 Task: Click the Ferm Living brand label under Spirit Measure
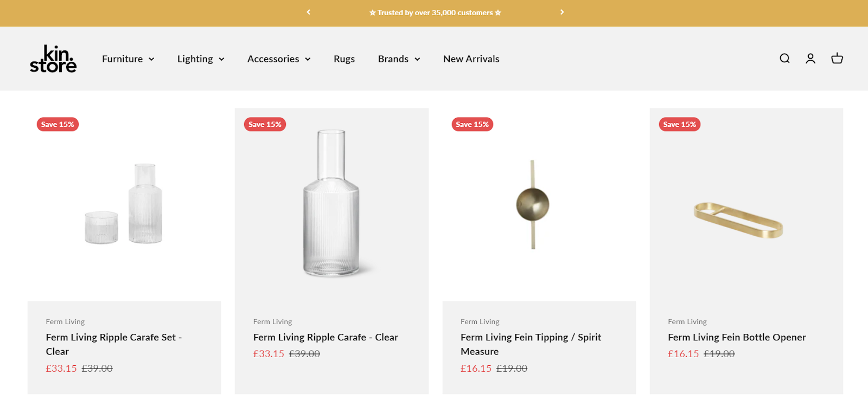pyautogui.click(x=480, y=321)
